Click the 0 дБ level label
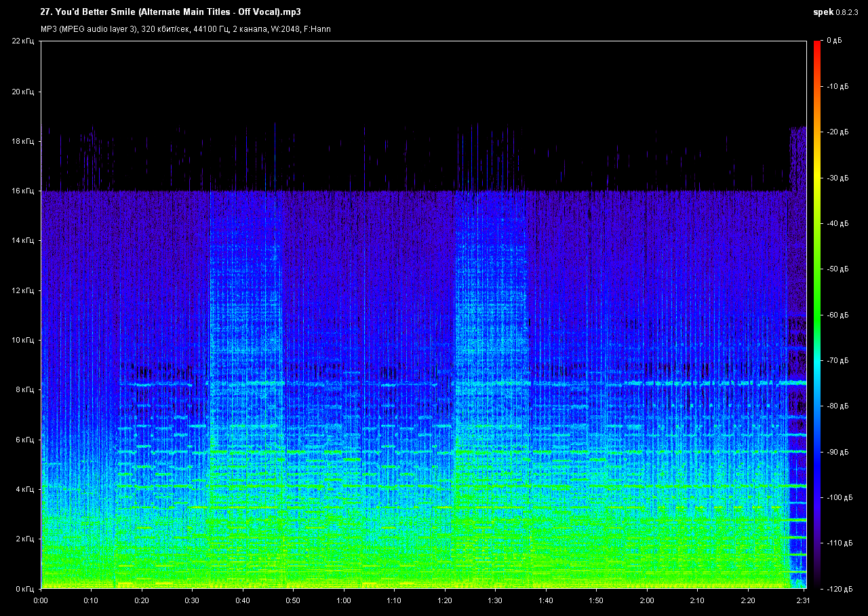The image size is (868, 616). pos(833,41)
